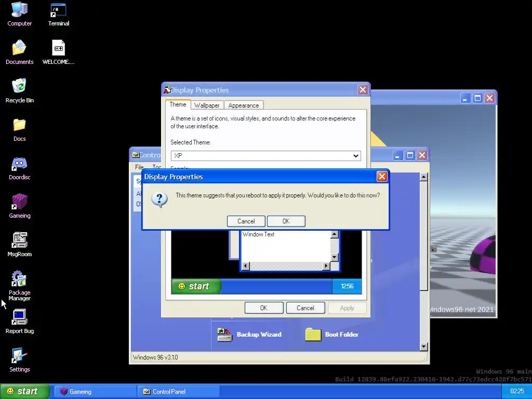Click OK at the bottom of Display Properties
The width and height of the screenshot is (532, 399).
[x=263, y=308]
